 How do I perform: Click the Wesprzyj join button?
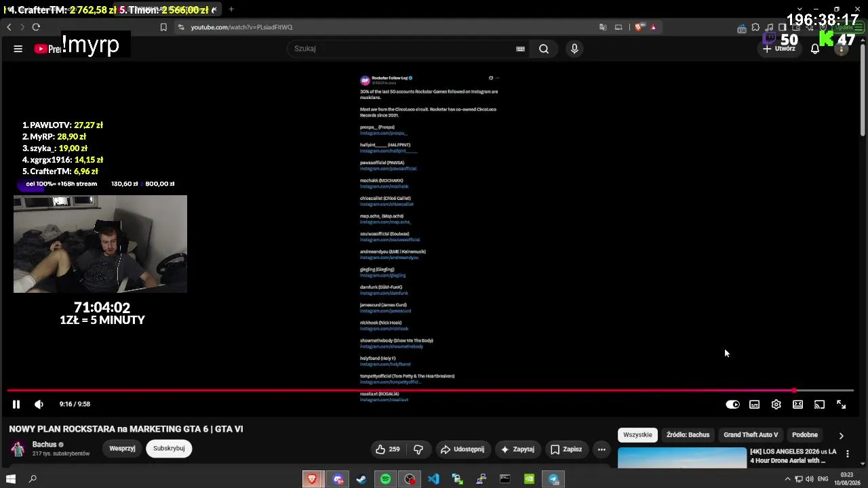coord(123,449)
